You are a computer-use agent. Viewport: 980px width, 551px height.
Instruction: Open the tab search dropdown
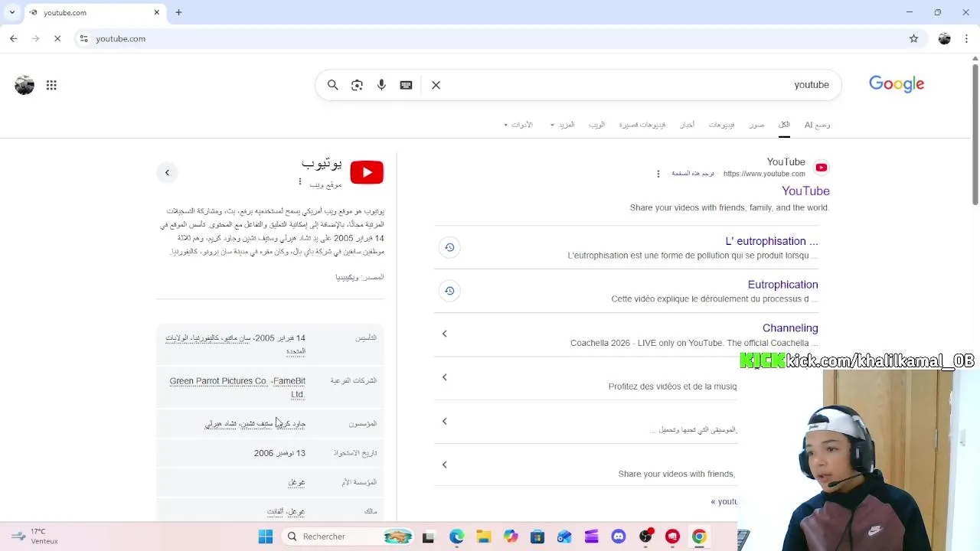point(11,12)
